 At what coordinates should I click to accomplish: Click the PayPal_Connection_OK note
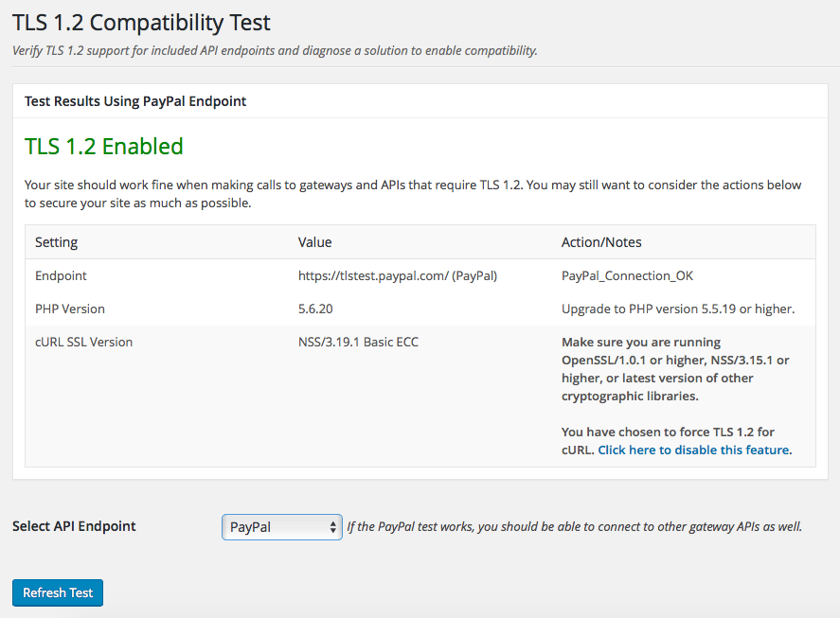627,276
